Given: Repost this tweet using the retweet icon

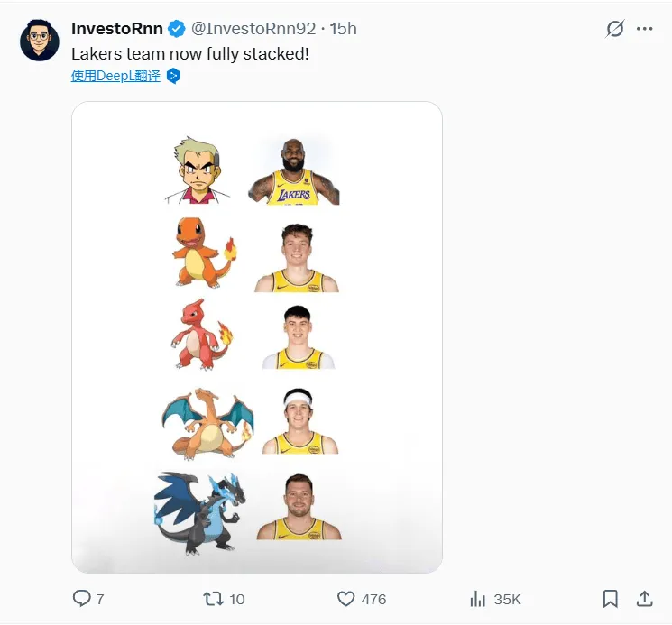Looking at the screenshot, I should 214,598.
